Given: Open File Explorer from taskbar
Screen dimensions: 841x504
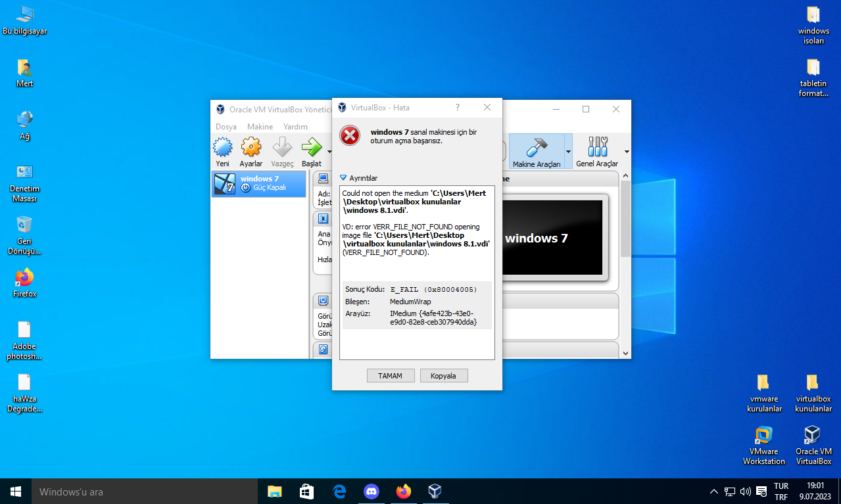Looking at the screenshot, I should coord(274,492).
